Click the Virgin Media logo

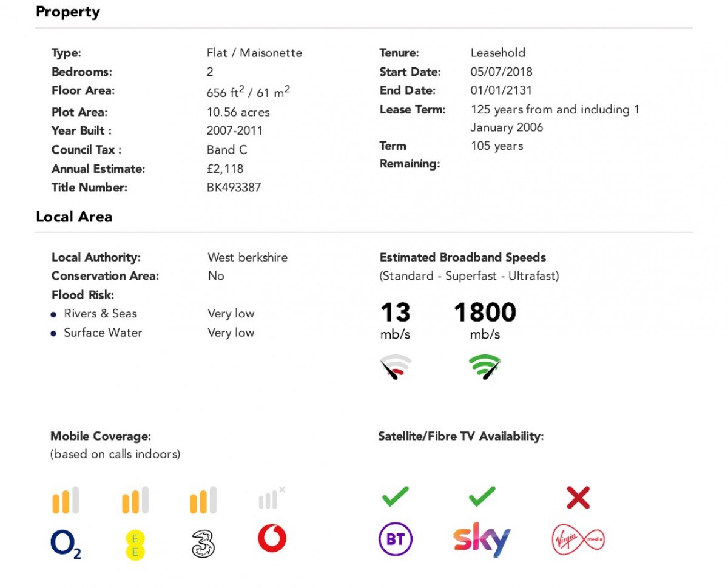(x=578, y=539)
